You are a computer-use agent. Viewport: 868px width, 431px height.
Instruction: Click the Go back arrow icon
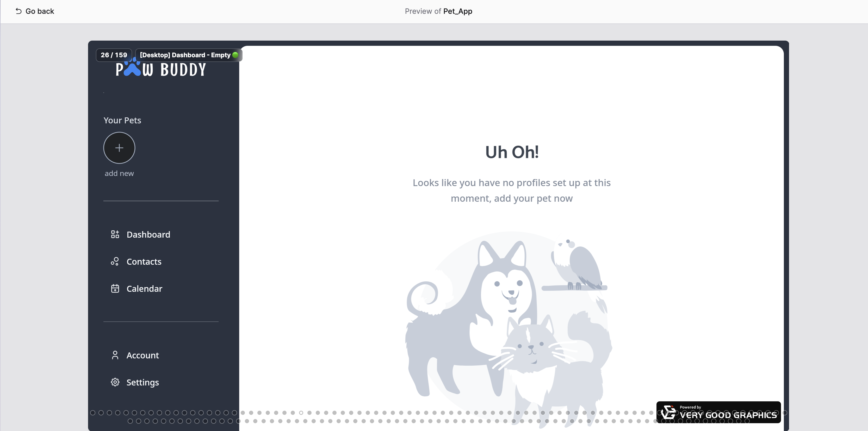(18, 11)
